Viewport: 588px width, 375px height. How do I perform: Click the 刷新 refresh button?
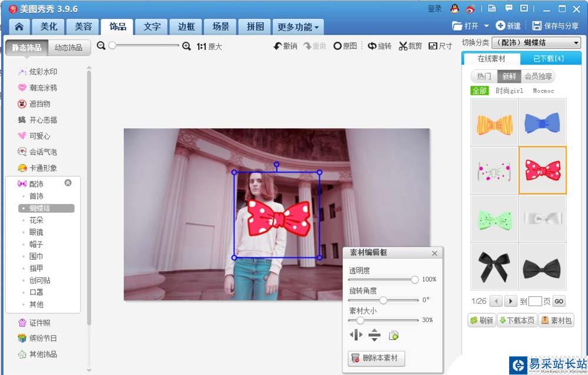tap(482, 320)
